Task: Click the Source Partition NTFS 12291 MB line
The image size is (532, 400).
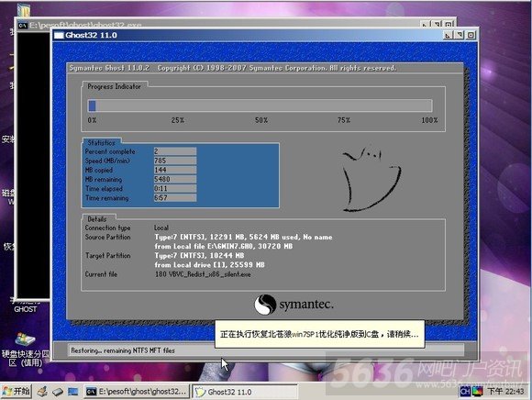Action: click(243, 237)
